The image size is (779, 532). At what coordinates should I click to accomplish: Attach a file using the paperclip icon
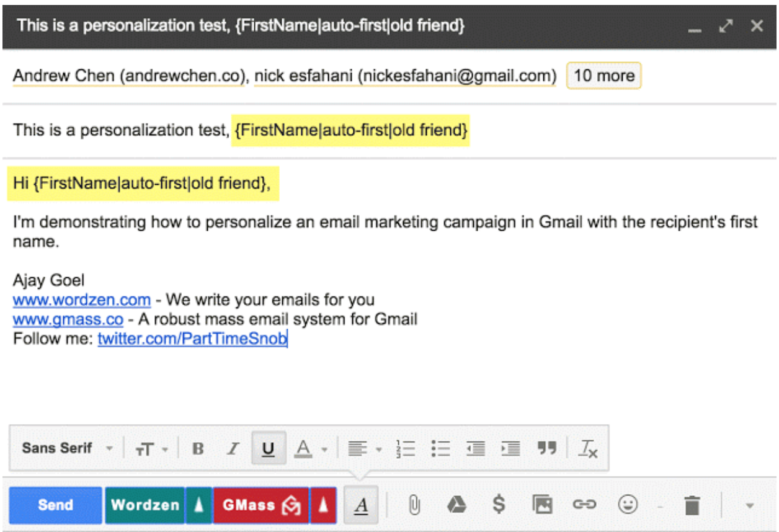(414, 505)
